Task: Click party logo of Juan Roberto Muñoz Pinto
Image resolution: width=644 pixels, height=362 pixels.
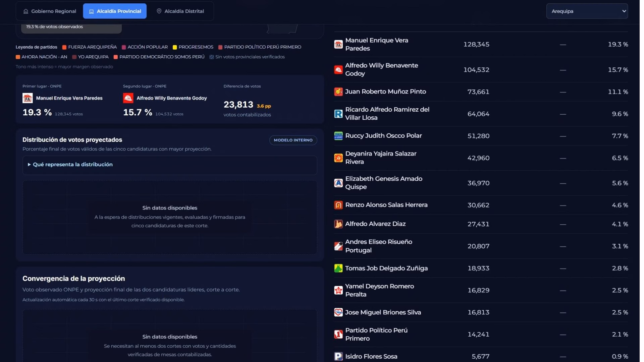Action: pos(338,92)
